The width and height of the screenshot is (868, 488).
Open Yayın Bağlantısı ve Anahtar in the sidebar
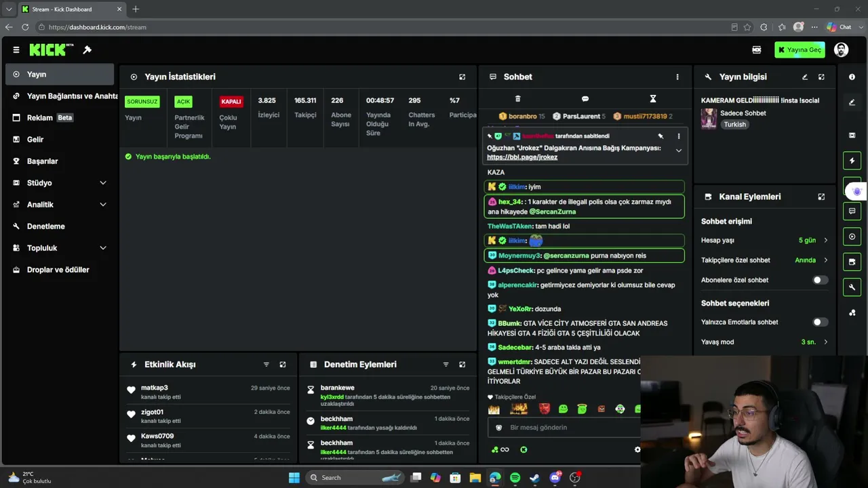pos(62,96)
